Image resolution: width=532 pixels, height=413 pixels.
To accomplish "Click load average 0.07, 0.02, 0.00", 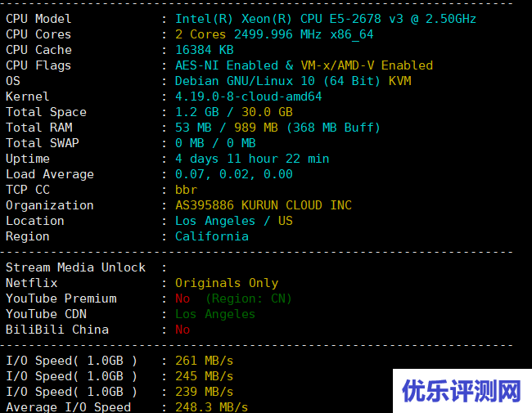I will (x=234, y=174).
